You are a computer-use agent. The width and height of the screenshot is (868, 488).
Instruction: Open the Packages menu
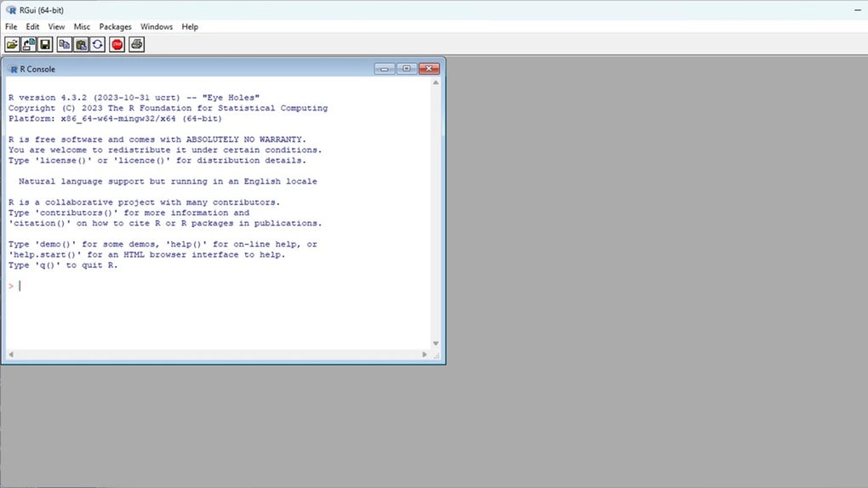(115, 26)
